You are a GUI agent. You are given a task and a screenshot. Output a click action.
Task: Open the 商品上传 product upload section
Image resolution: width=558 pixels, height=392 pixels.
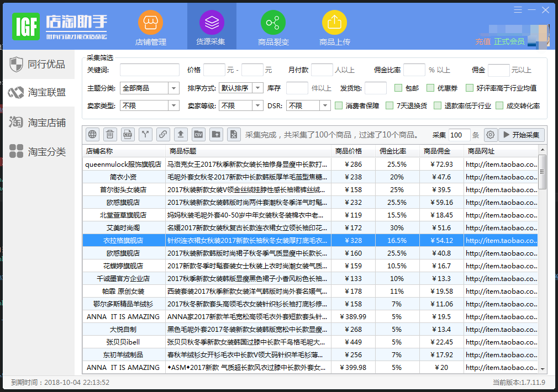pos(334,28)
